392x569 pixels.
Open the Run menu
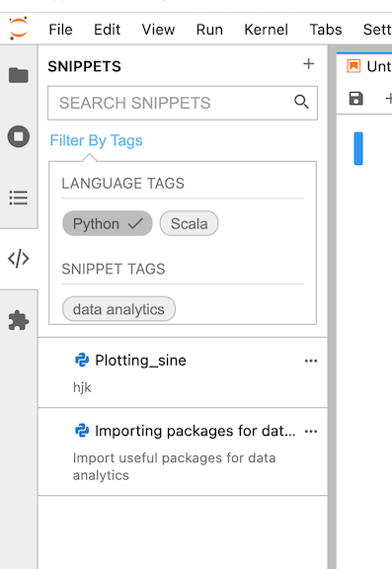click(x=209, y=30)
